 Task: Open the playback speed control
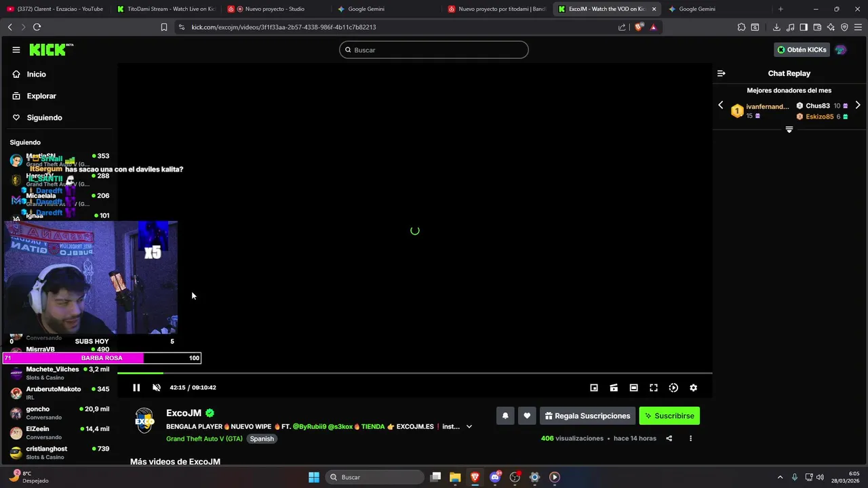pyautogui.click(x=673, y=388)
